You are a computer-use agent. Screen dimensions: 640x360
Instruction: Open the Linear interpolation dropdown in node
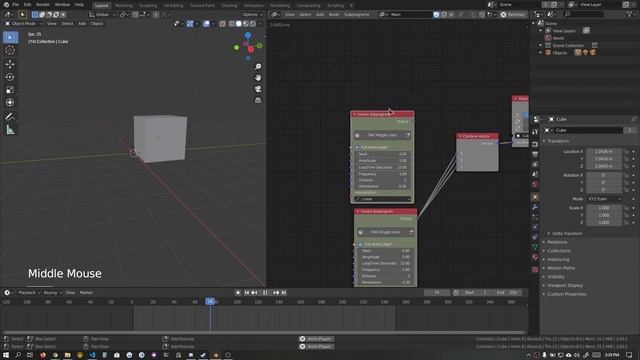(x=382, y=199)
